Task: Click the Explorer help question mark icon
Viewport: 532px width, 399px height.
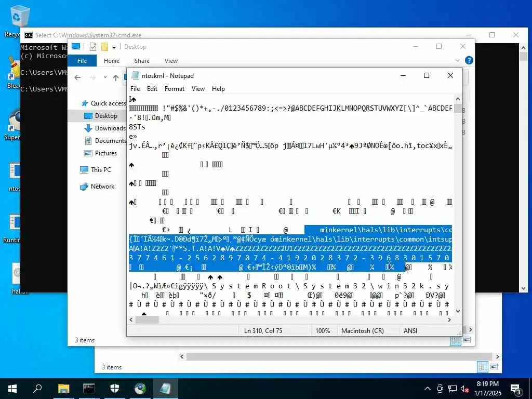Action: coord(469,60)
